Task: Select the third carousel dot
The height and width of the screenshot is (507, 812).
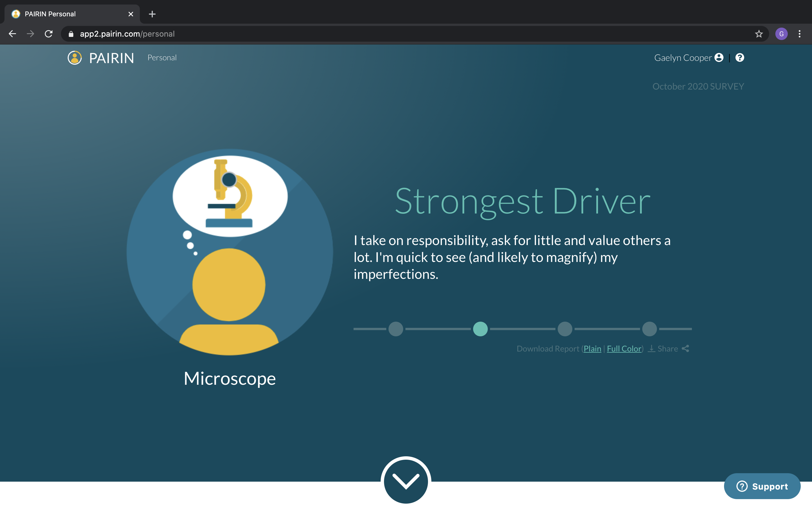Action: [565, 329]
